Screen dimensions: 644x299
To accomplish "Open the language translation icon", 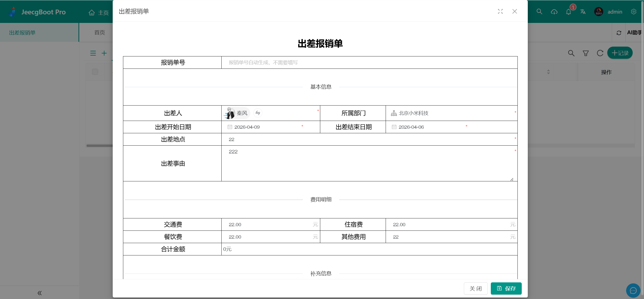I will tap(583, 12).
